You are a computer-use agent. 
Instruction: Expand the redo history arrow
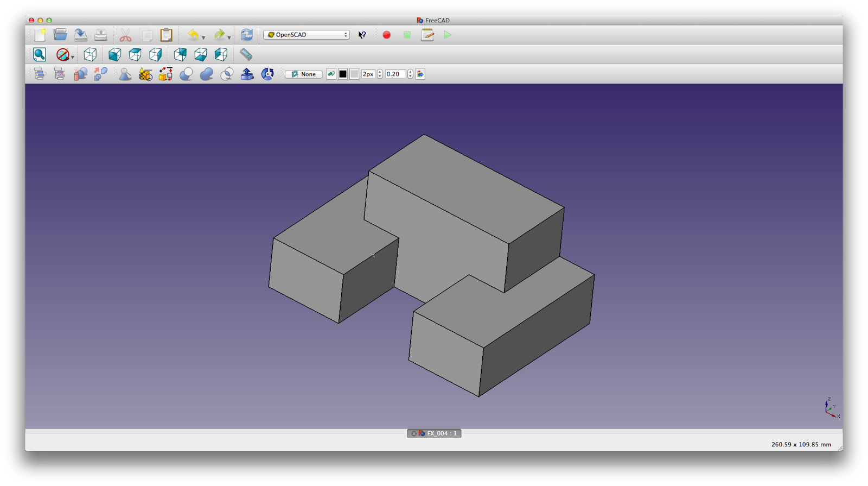(229, 37)
